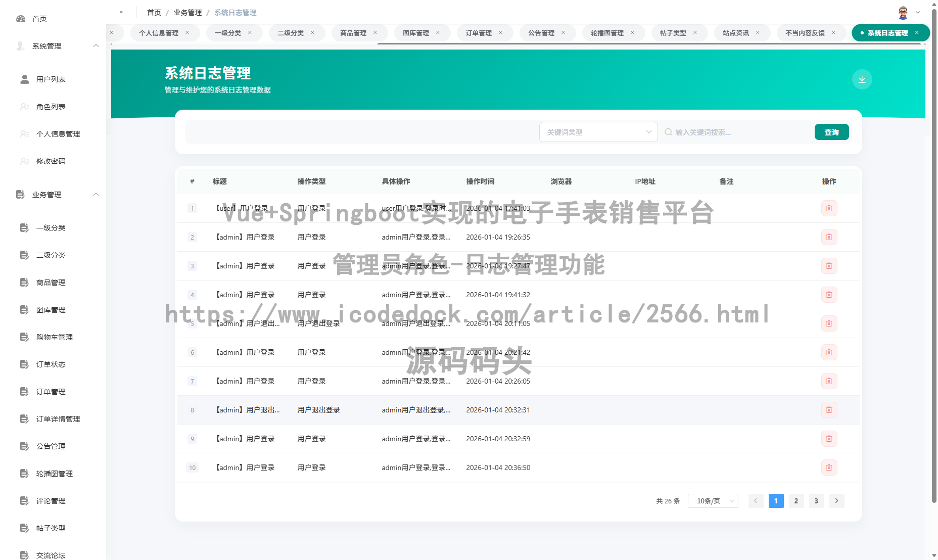Switch to the 订单管理 tab

click(x=478, y=33)
